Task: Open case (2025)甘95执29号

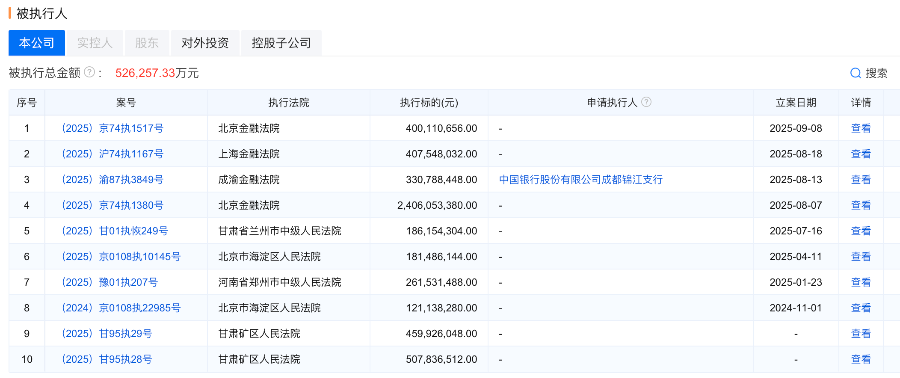Action: tap(106, 334)
